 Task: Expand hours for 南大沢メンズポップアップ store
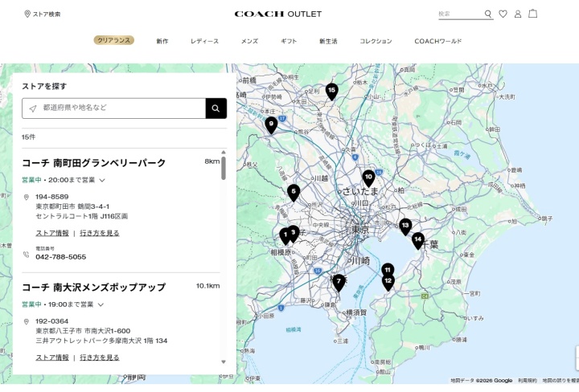point(101,304)
